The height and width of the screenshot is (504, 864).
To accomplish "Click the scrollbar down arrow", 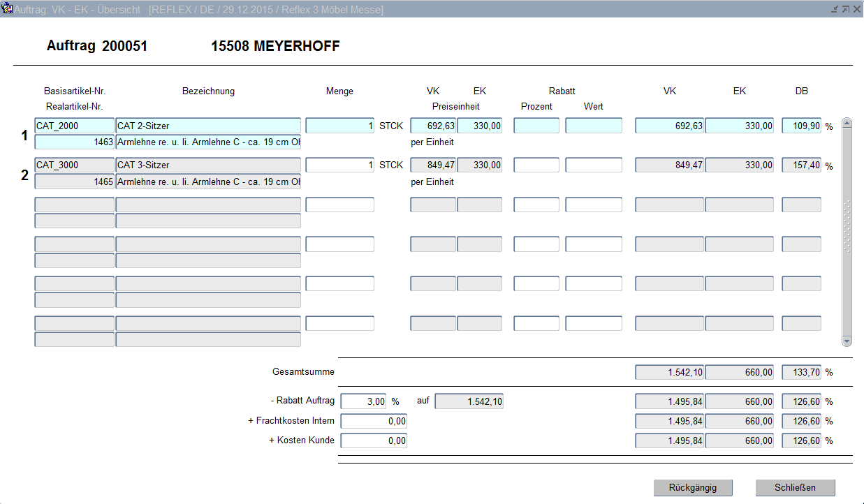I will [847, 341].
